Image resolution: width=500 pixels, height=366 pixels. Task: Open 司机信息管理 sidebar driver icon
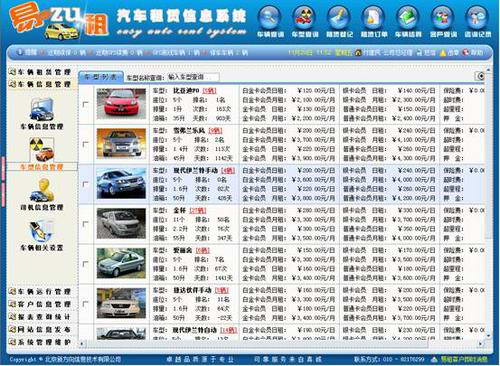[42, 190]
